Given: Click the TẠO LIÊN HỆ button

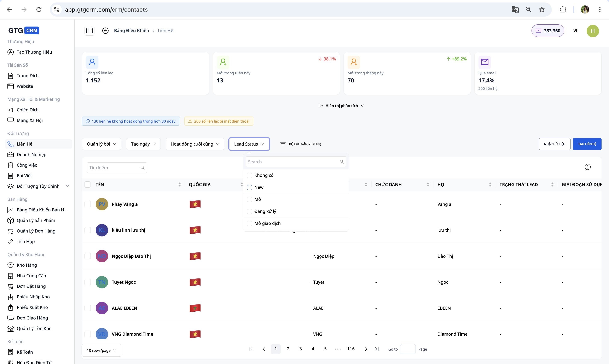Looking at the screenshot, I should coord(587,144).
